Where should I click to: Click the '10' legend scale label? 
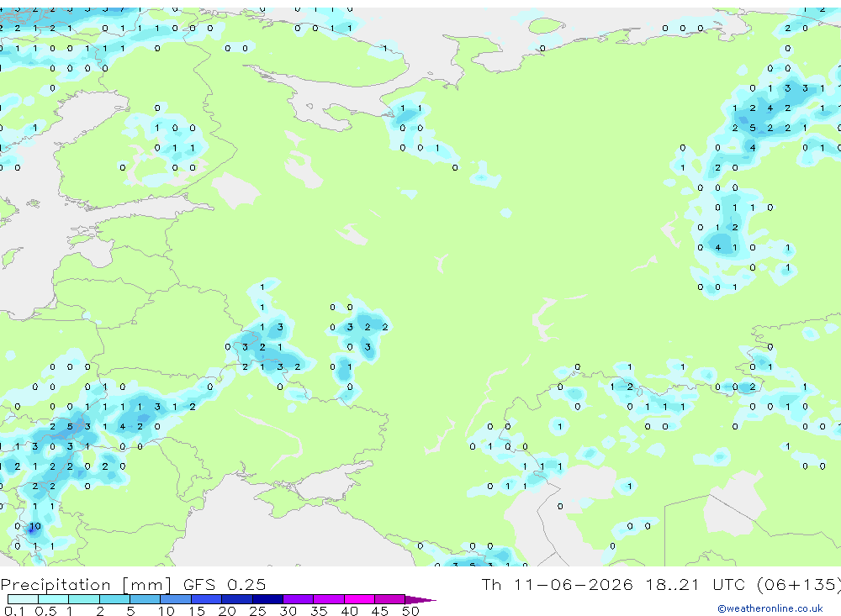coord(167,611)
